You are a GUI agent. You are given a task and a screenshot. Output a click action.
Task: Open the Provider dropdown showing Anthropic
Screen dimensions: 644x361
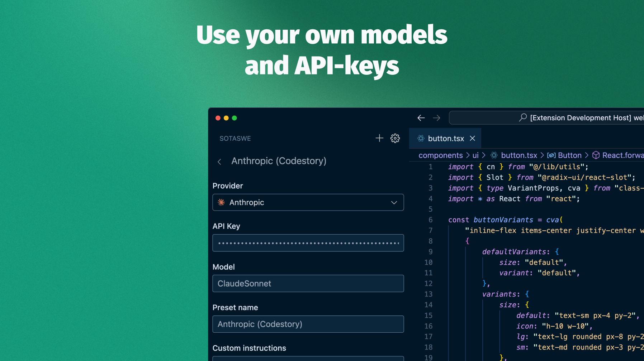click(308, 202)
